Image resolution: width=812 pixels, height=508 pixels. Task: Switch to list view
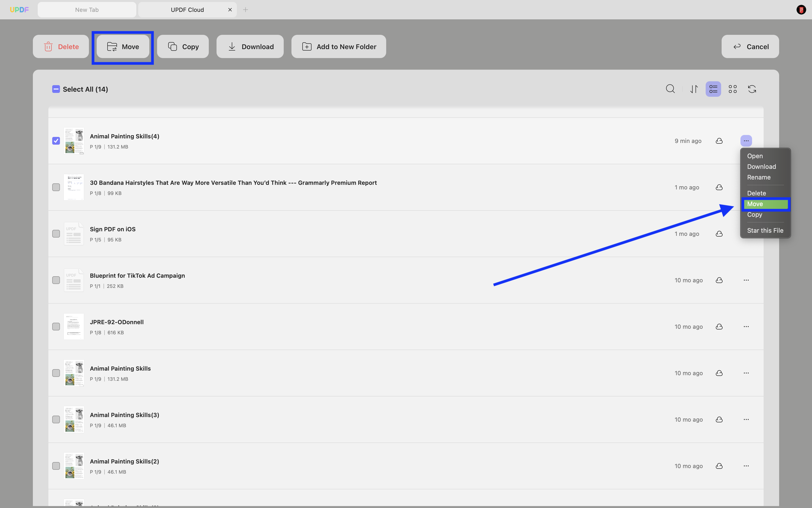click(713, 89)
